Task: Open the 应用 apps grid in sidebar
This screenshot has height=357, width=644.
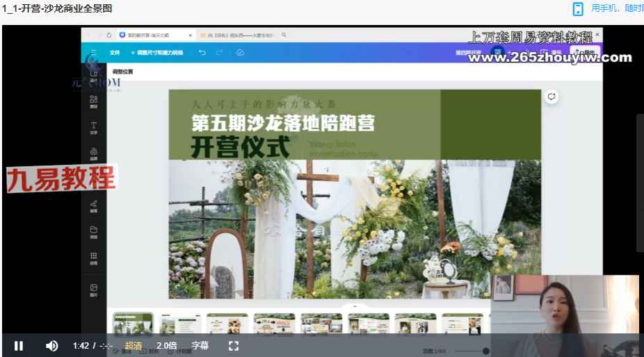Action: click(94, 258)
